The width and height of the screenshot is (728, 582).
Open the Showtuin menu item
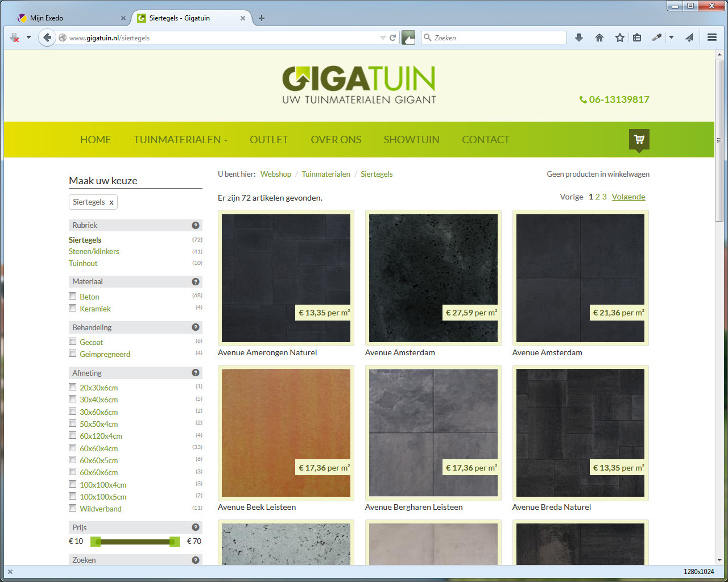(x=411, y=140)
